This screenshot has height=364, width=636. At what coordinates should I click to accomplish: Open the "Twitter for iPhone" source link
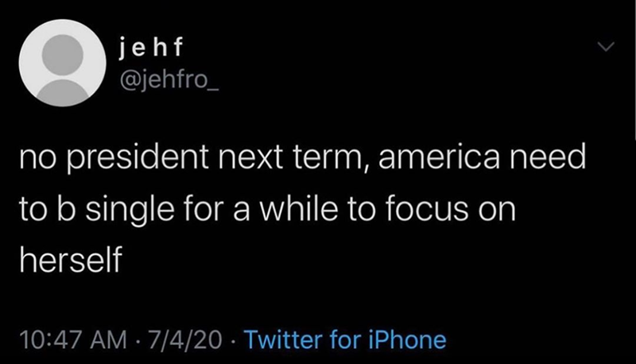[345, 340]
